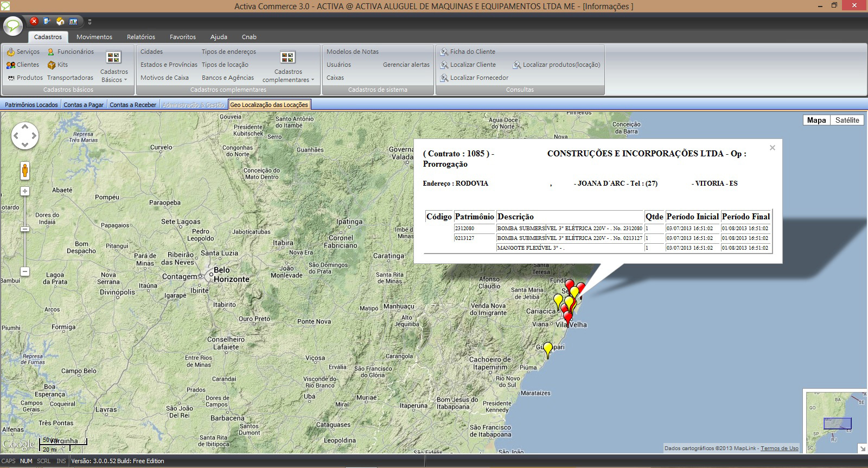Select the Administração & Gestão tab
Viewport: 868px width, 468px height.
(193, 105)
